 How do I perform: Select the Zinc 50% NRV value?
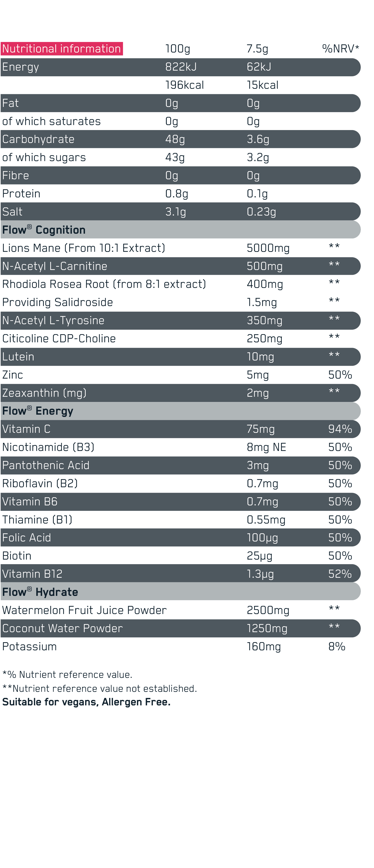340,375
